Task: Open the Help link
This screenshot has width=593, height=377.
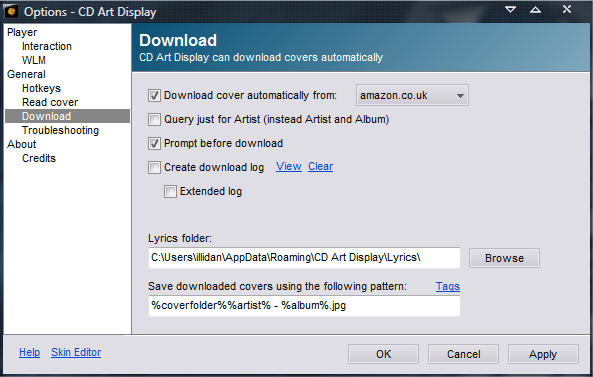Action: pyautogui.click(x=29, y=352)
